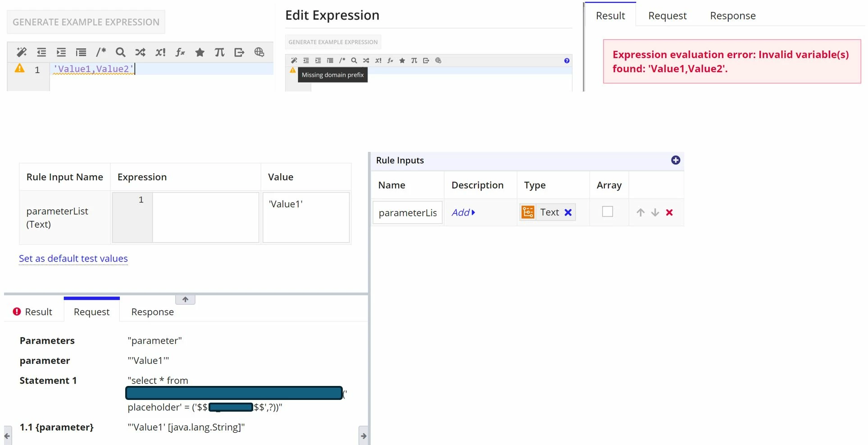Click the Edit Expression heading
Viewport: 868px width, 445px height.
(x=332, y=15)
